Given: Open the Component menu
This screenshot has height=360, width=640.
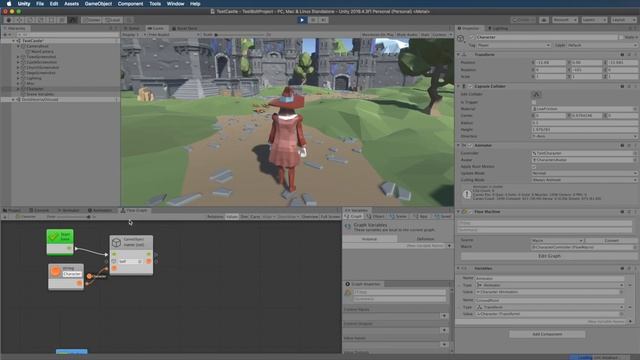Looking at the screenshot, I should coord(130,4).
